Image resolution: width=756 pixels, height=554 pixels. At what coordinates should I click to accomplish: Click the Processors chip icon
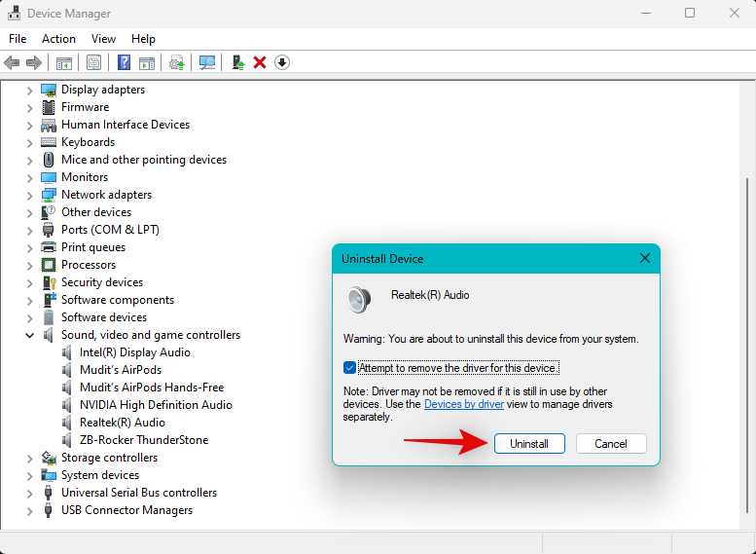pos(49,265)
